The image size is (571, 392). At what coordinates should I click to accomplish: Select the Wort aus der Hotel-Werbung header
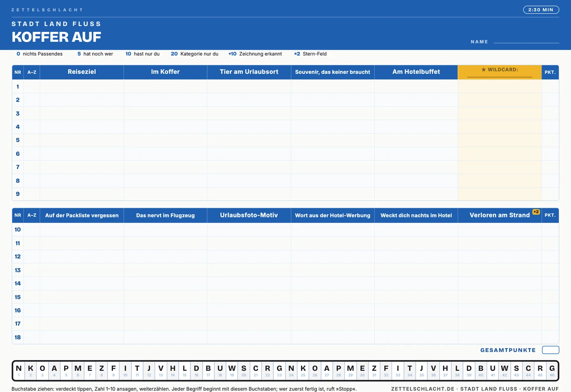coord(332,215)
